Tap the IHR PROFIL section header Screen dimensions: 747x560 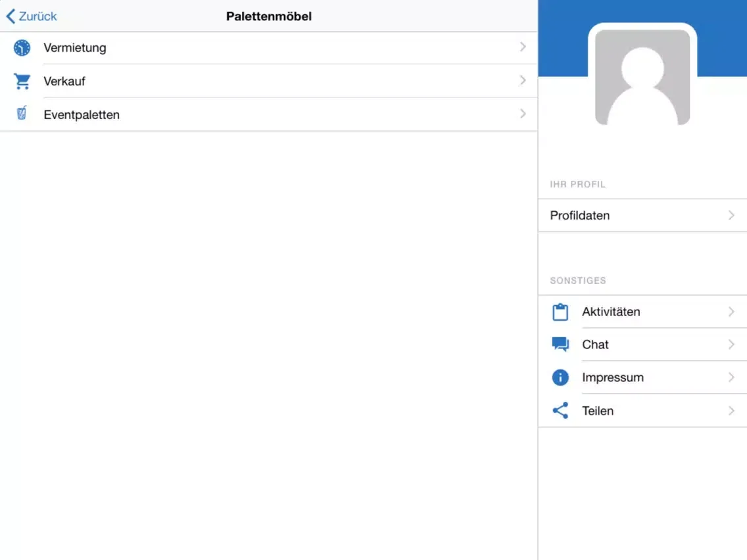tap(577, 184)
